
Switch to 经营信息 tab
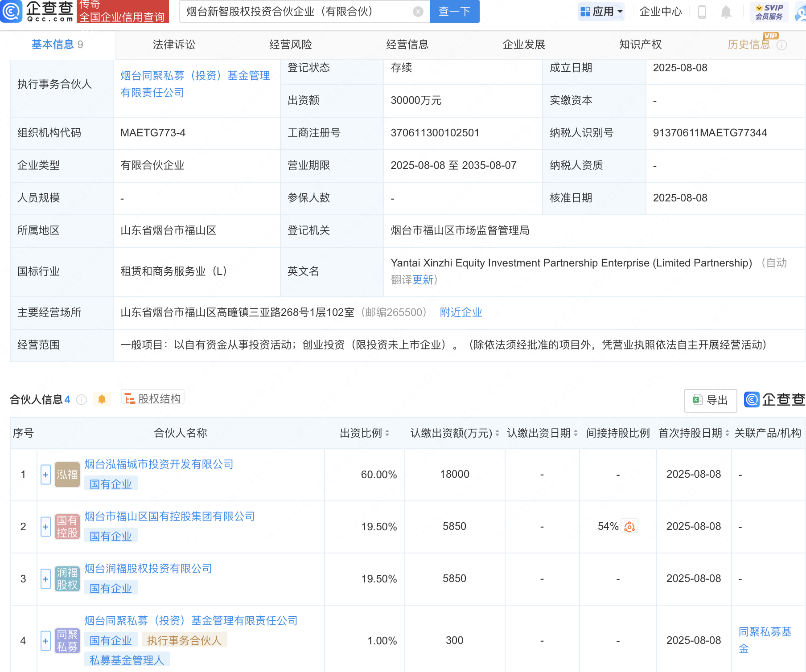coord(407,45)
